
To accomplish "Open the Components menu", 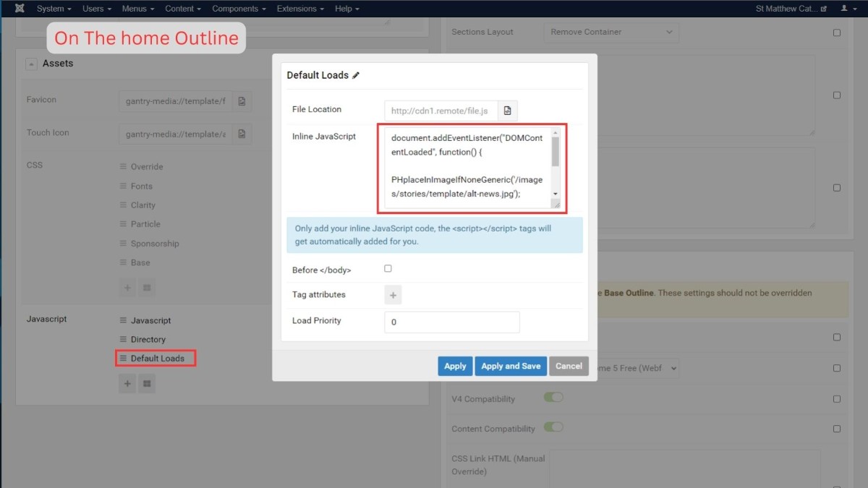I will [239, 9].
